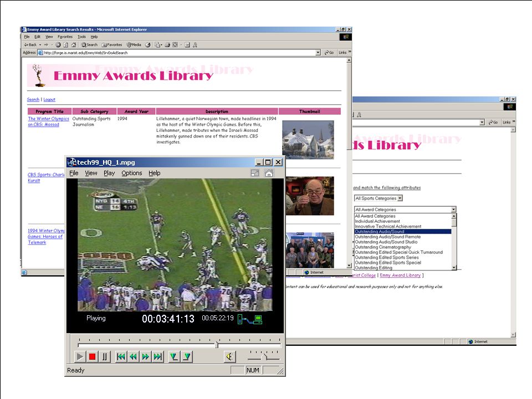Open the address dropdown in the back IE window
This screenshot has width=532, height=399.
click(482, 122)
